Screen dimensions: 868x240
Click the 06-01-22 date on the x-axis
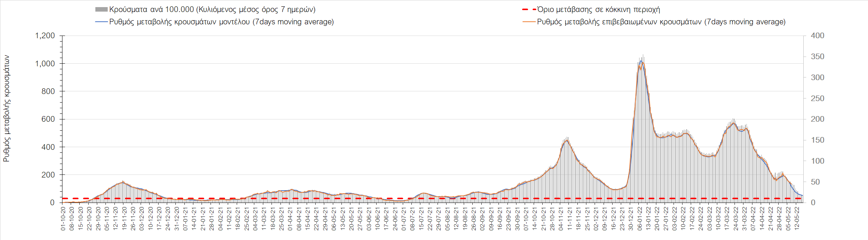[640, 218]
